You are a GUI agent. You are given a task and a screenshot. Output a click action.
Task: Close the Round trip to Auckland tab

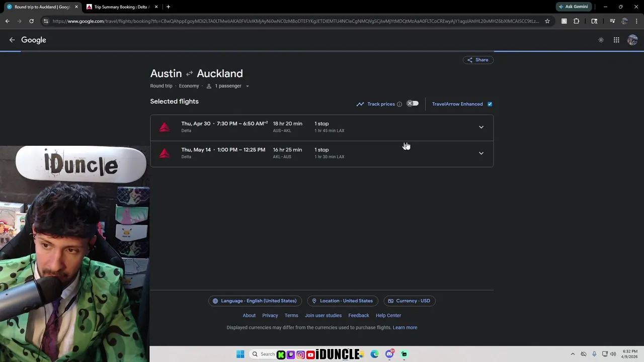click(76, 7)
